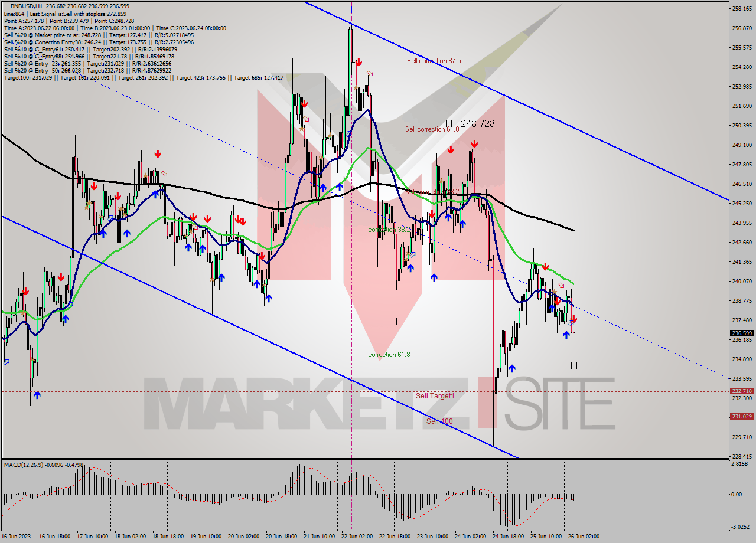The width and height of the screenshot is (756, 543).
Task: Click the 240.060 price scale label
Action: pos(742,282)
